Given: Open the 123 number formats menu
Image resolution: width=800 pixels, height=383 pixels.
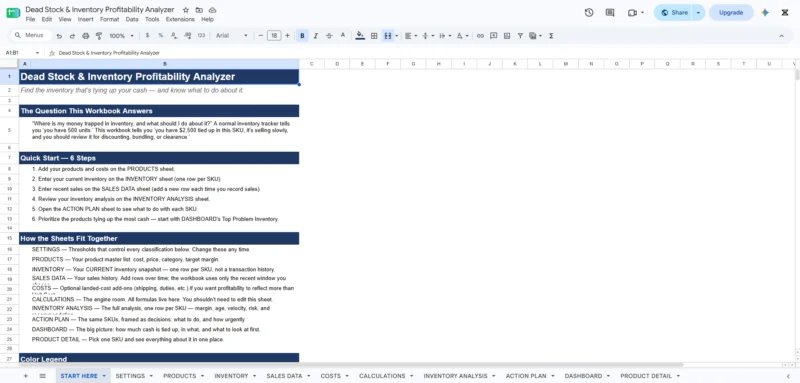Looking at the screenshot, I should (x=201, y=36).
